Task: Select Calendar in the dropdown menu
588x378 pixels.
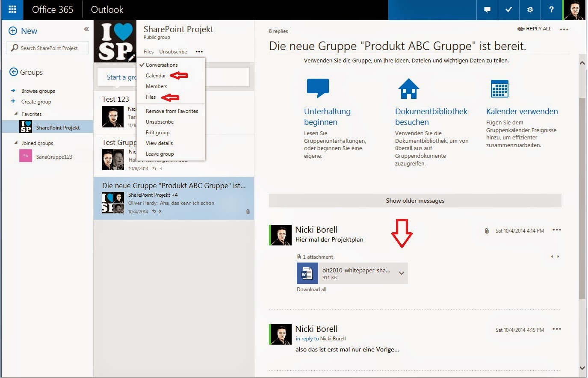Action: pyautogui.click(x=156, y=75)
